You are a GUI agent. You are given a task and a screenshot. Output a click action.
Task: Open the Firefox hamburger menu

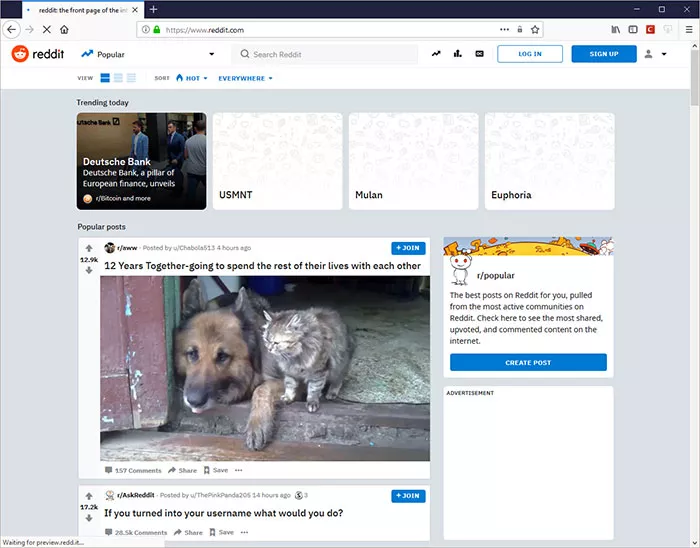point(689,29)
